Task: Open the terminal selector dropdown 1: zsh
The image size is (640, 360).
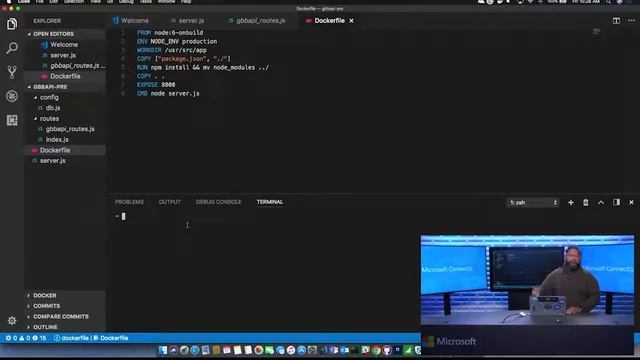Action: coord(533,202)
